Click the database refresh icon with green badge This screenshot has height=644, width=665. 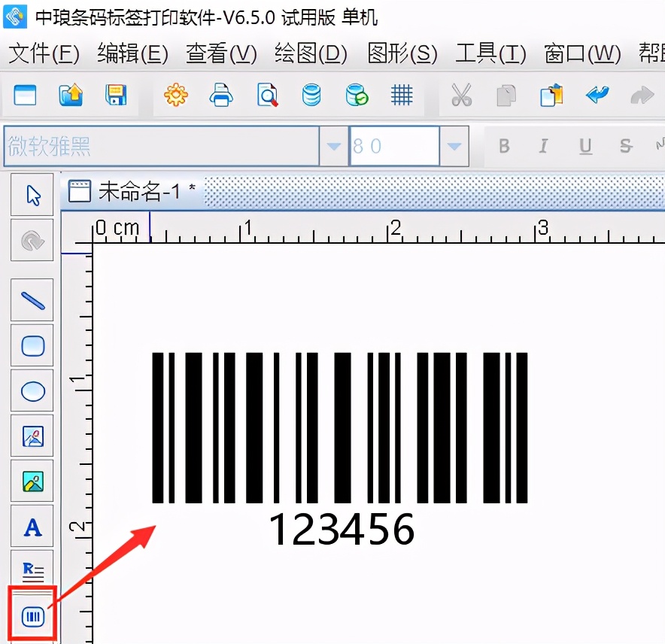pyautogui.click(x=357, y=95)
